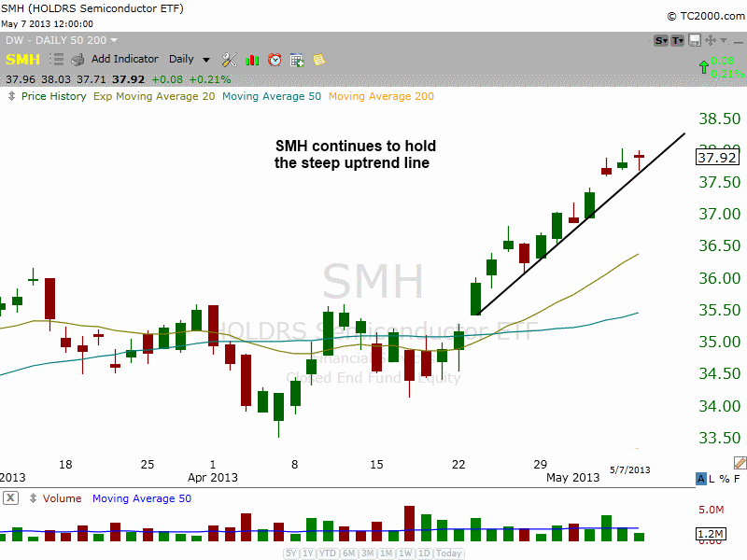The height and width of the screenshot is (560, 747).
Task: Click the floppy disk save chart icon
Action: 695,40
